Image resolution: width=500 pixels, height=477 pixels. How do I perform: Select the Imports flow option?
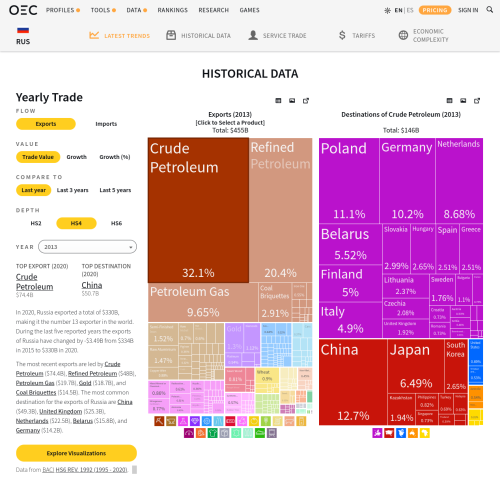(x=106, y=124)
